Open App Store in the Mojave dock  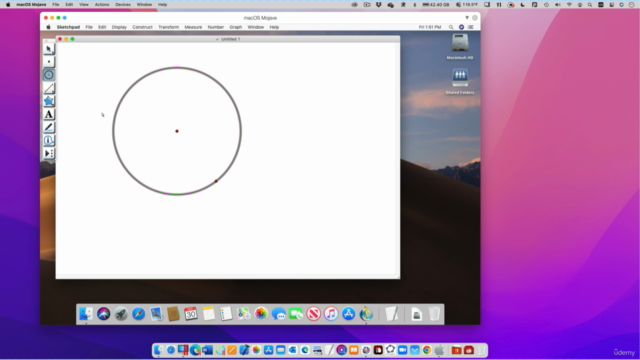349,314
